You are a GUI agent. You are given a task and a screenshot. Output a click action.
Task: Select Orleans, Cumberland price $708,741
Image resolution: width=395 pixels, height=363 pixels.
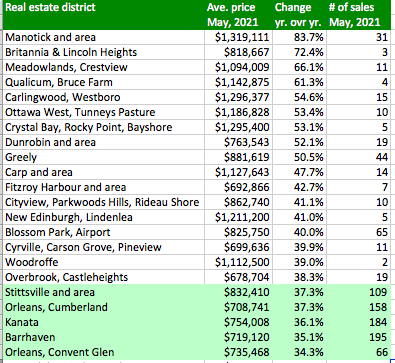point(238,307)
